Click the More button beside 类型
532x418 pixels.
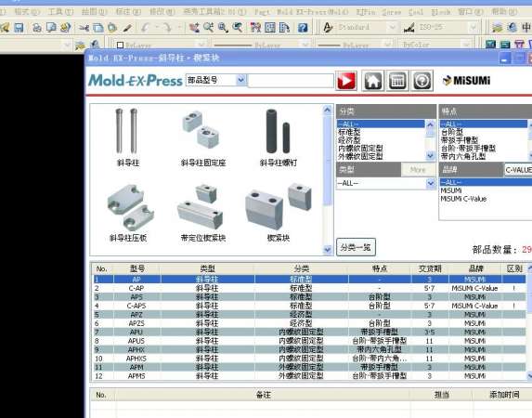(417, 169)
